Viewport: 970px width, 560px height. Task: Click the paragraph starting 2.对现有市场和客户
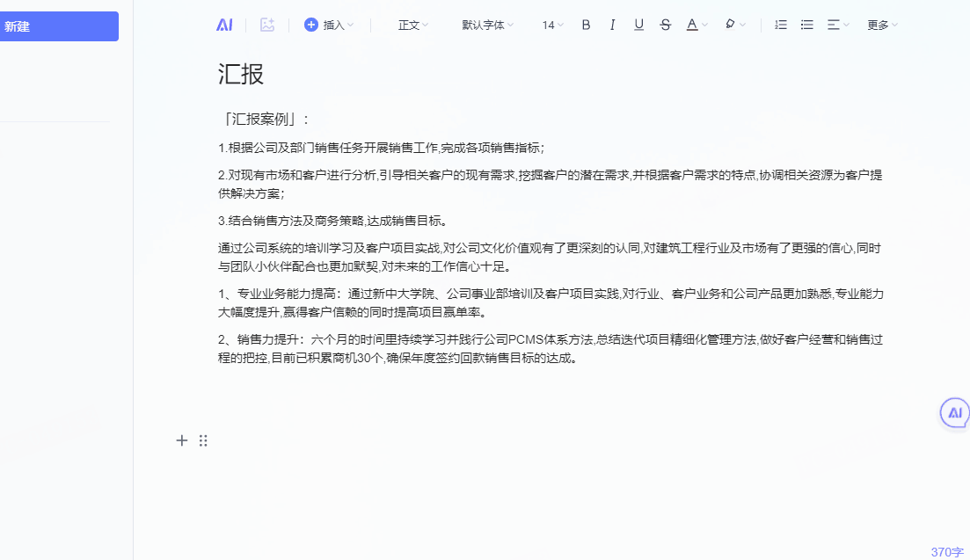click(550, 185)
